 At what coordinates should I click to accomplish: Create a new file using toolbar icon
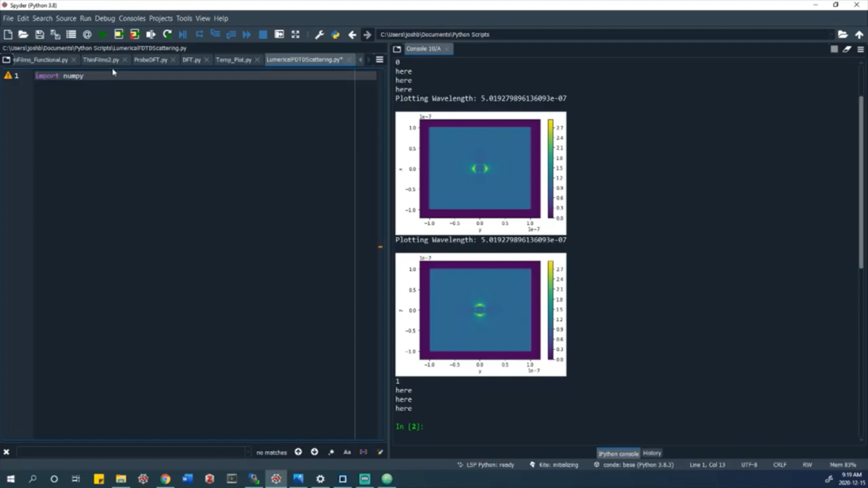8,34
